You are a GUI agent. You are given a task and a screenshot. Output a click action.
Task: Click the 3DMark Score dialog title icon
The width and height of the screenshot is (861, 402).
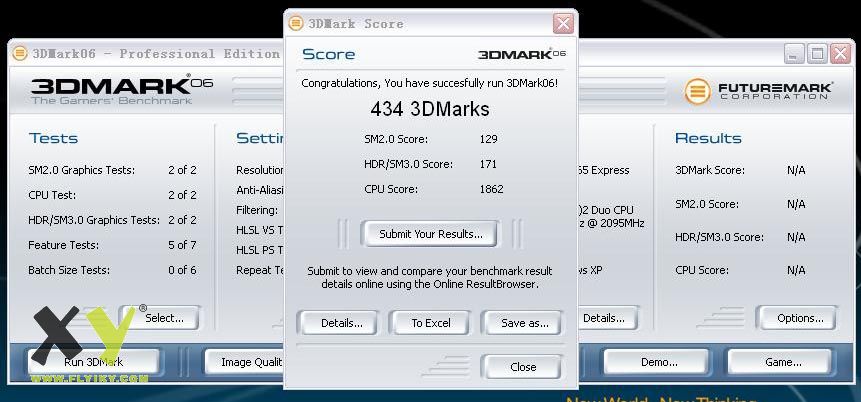[x=296, y=23]
